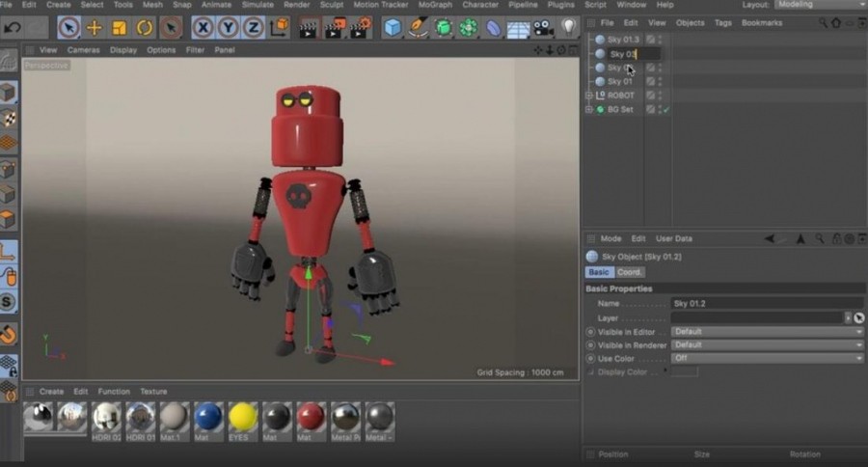Viewport: 868px width, 467px height.
Task: Select Sky 01.3 in object list
Action: [623, 40]
